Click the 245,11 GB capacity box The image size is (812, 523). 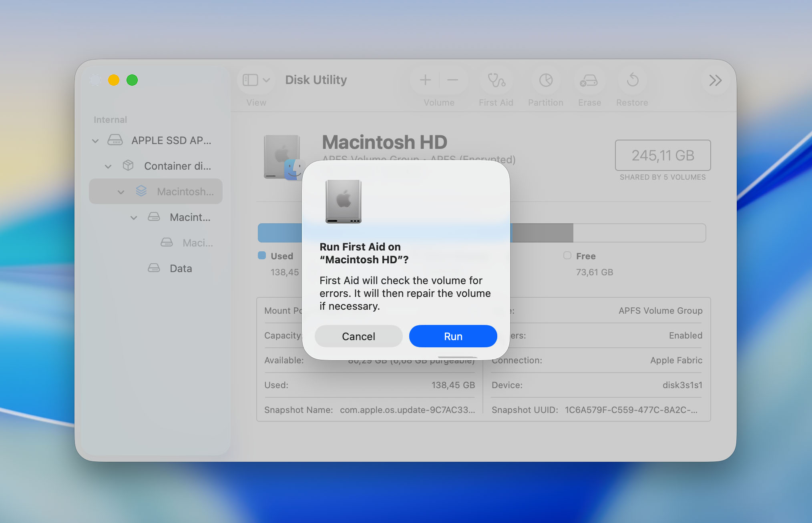[663, 155]
